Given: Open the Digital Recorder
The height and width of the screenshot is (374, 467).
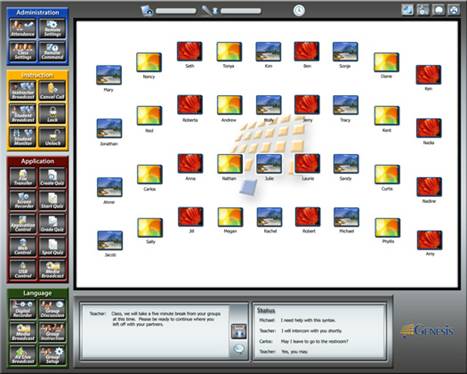Looking at the screenshot, I should pos(23,309).
